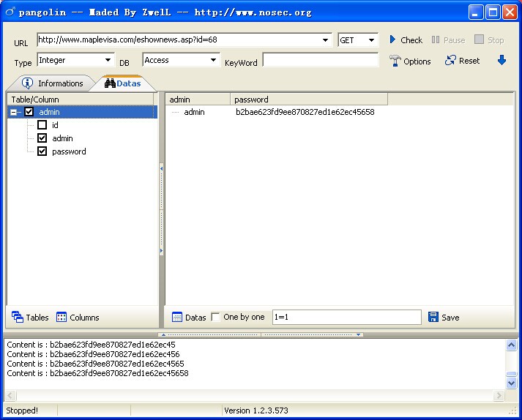522x420 pixels.
Task: Open the GET method dropdown
Action: (x=371, y=40)
